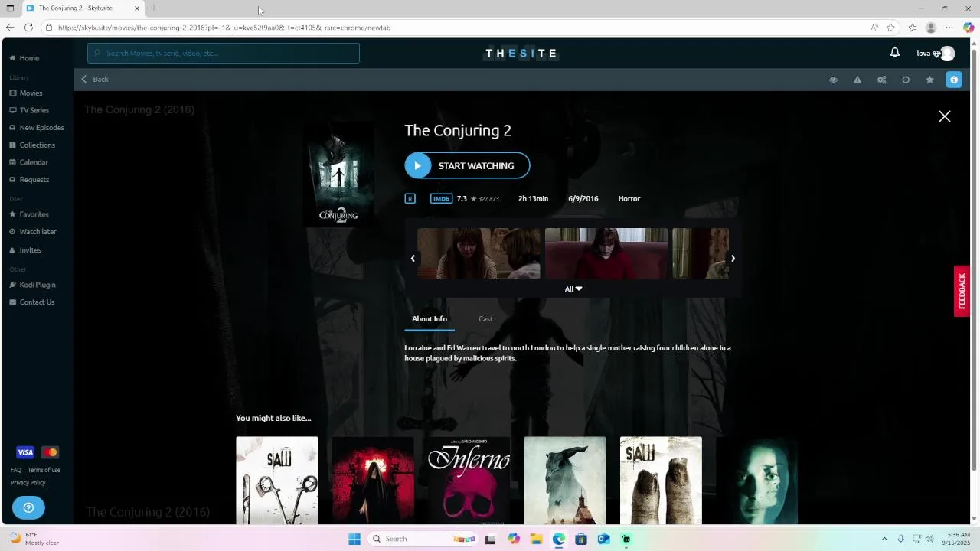Image resolution: width=980 pixels, height=551 pixels.
Task: Show hidden system tray icons chevron
Action: point(884,539)
